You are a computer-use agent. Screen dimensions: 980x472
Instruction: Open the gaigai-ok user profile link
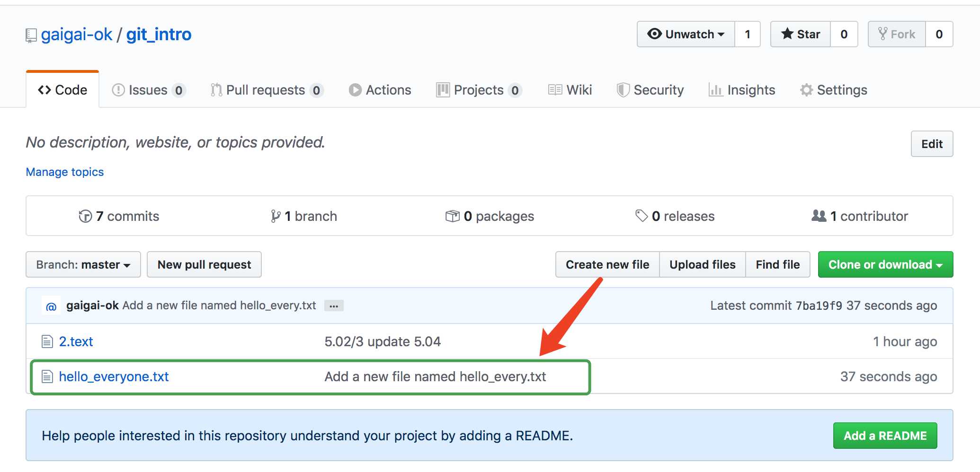(x=77, y=35)
